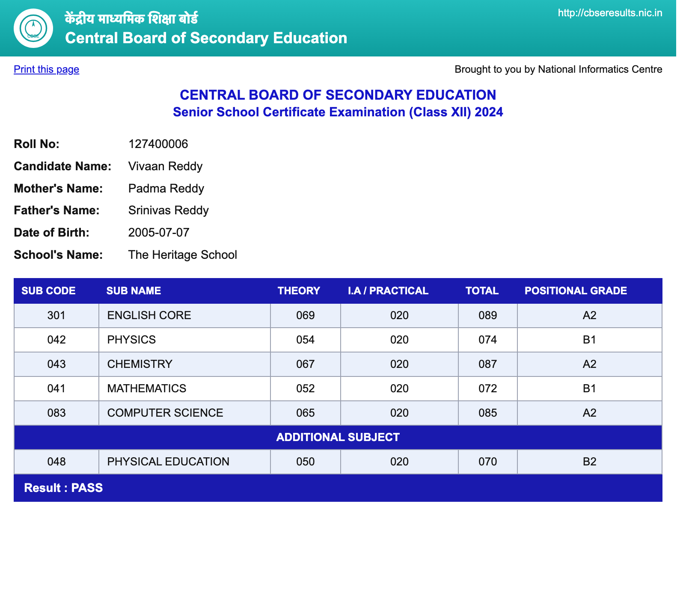Image resolution: width=695 pixels, height=616 pixels.
Task: Select Computer Science theory mark 065
Action: [x=306, y=413]
